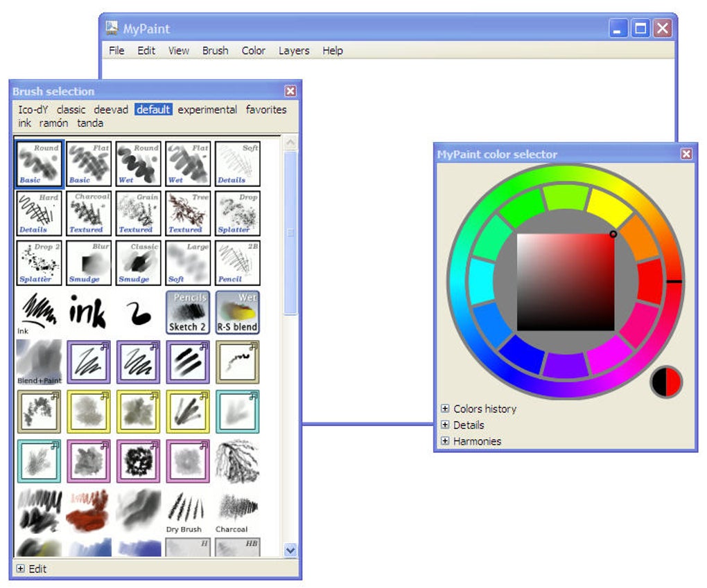707x588 pixels.
Task: Pick the violet segment on color wheel
Action: tap(566, 365)
